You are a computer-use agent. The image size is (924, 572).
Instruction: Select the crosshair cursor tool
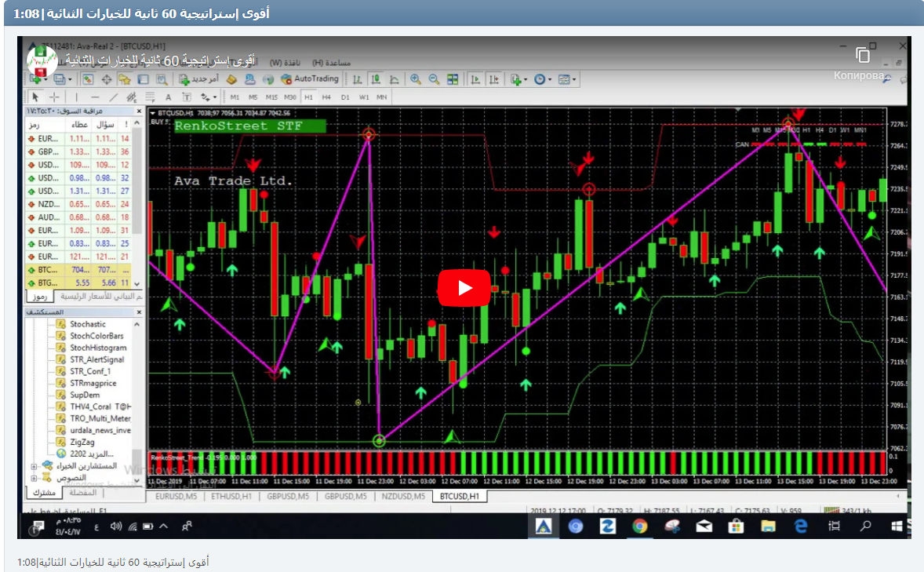pos(54,97)
